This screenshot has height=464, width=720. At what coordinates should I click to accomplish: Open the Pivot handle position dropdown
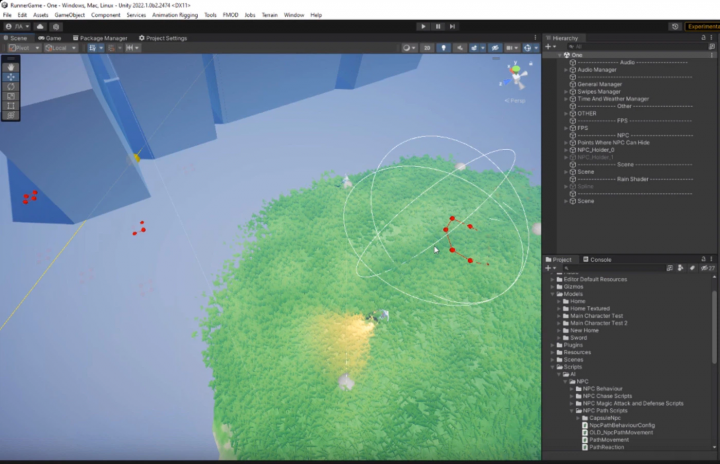point(24,48)
